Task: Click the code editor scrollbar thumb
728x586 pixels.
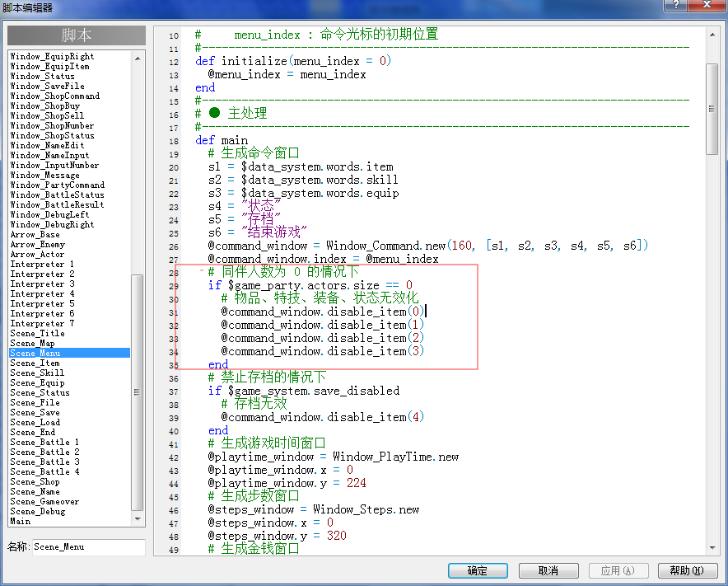Action: coord(712,110)
